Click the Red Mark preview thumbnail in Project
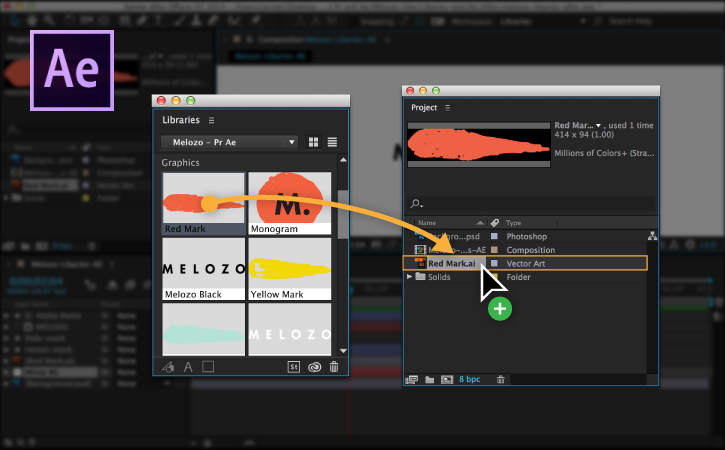This screenshot has width=725, height=450. pyautogui.click(x=479, y=145)
